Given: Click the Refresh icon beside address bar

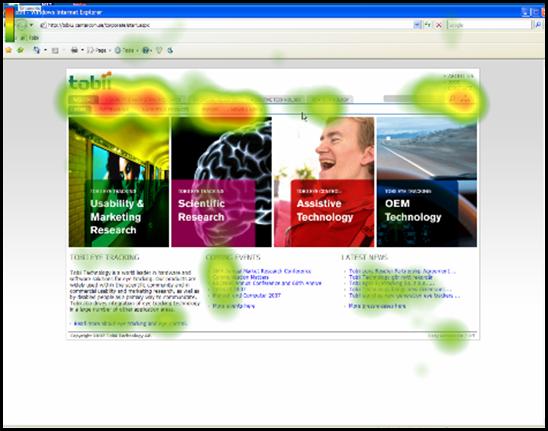Looking at the screenshot, I should tap(428, 25).
